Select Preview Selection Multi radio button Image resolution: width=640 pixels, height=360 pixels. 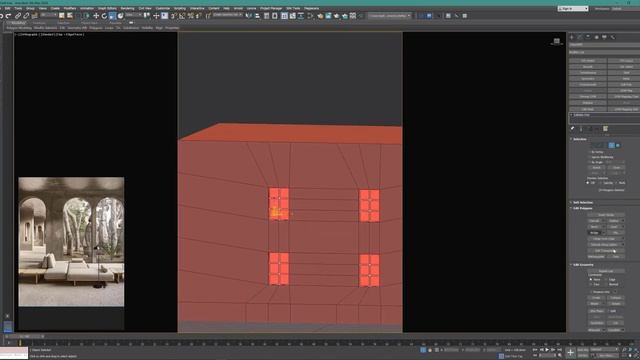click(x=617, y=183)
